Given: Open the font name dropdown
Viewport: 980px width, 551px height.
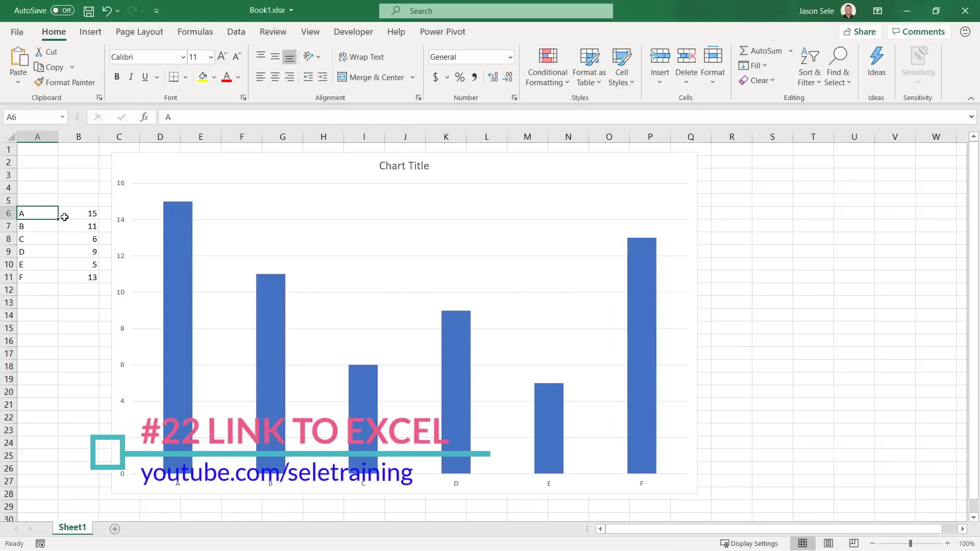Looking at the screenshot, I should 182,57.
